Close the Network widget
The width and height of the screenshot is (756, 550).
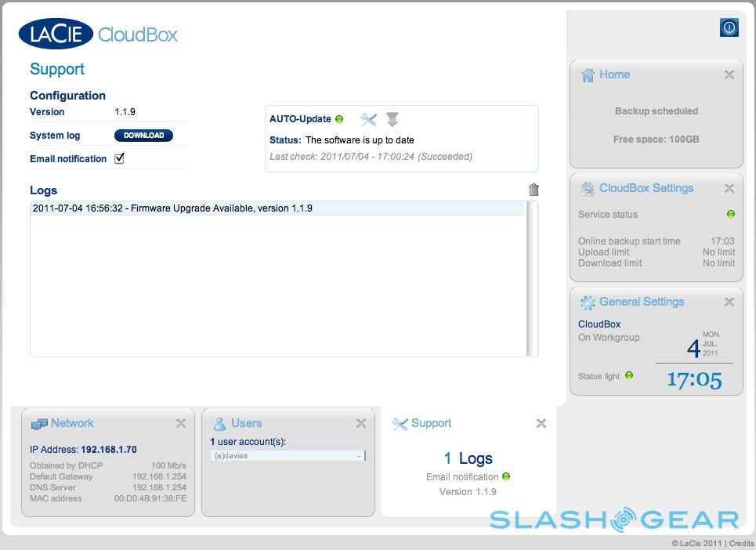181,424
